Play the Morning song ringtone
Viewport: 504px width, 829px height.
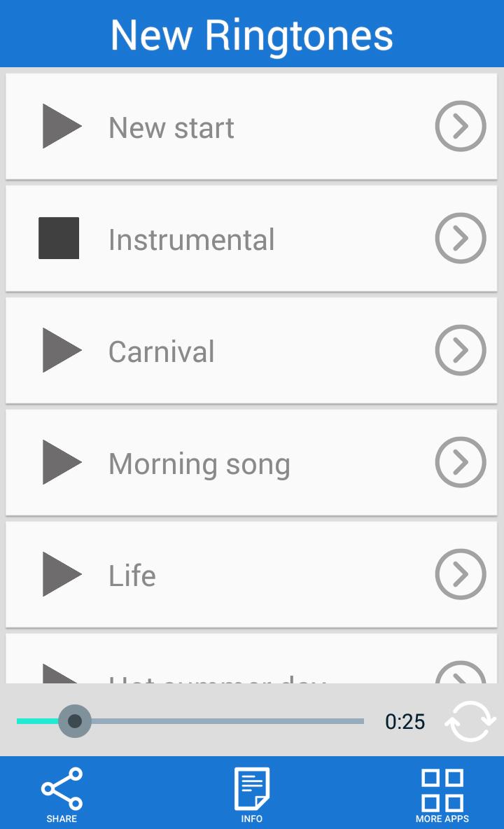point(62,462)
